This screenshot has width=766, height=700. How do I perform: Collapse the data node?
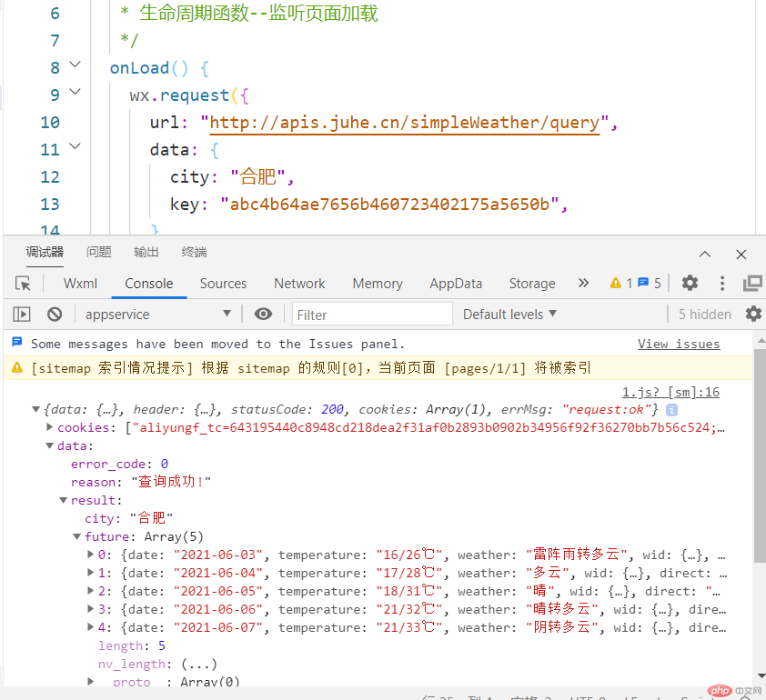click(50, 445)
